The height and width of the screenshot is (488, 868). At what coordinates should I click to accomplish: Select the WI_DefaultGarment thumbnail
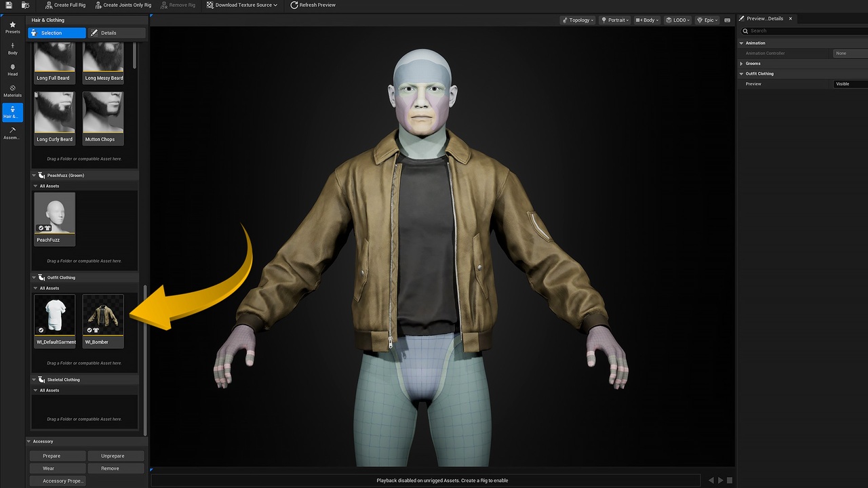tap(54, 321)
